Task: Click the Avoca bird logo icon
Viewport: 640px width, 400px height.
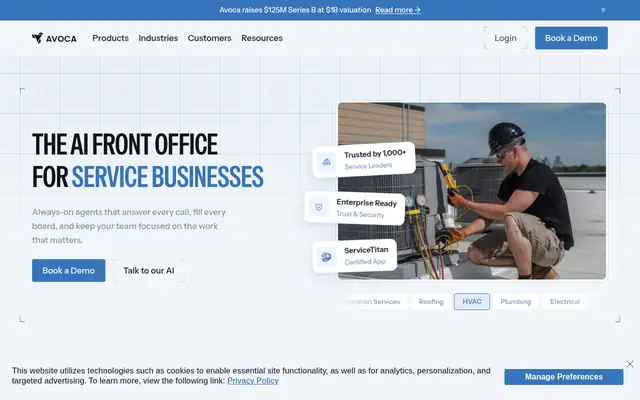Action: click(38, 38)
